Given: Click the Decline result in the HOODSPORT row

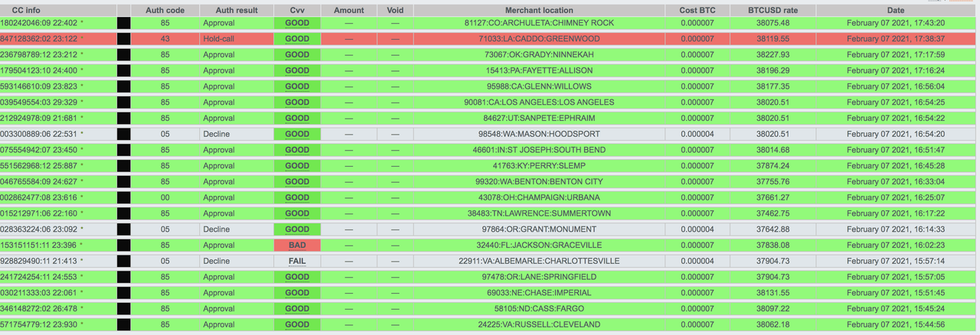Looking at the screenshot, I should (x=217, y=134).
